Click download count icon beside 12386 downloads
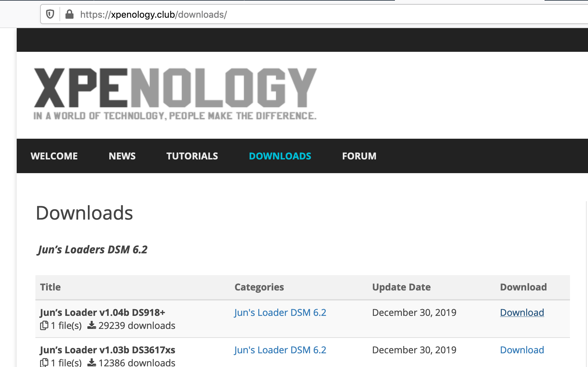The width and height of the screenshot is (588, 367). (x=92, y=363)
